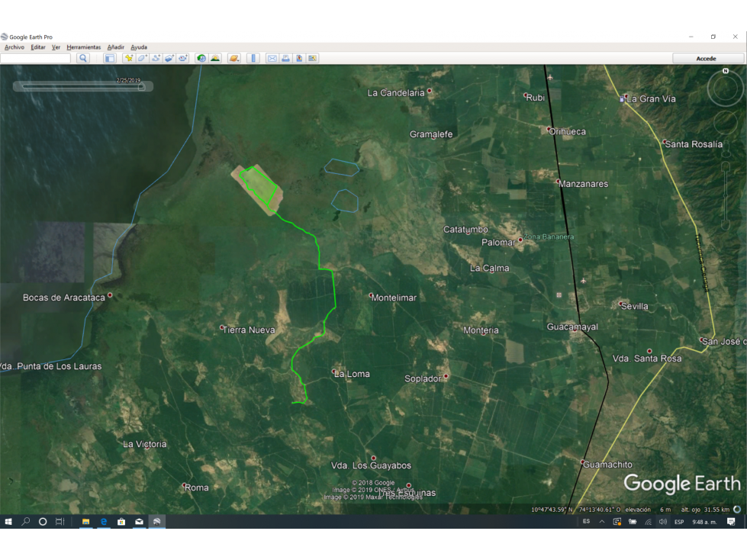Add a placemark with the pushpin icon
The height and width of the screenshot is (560, 747).
point(129,58)
